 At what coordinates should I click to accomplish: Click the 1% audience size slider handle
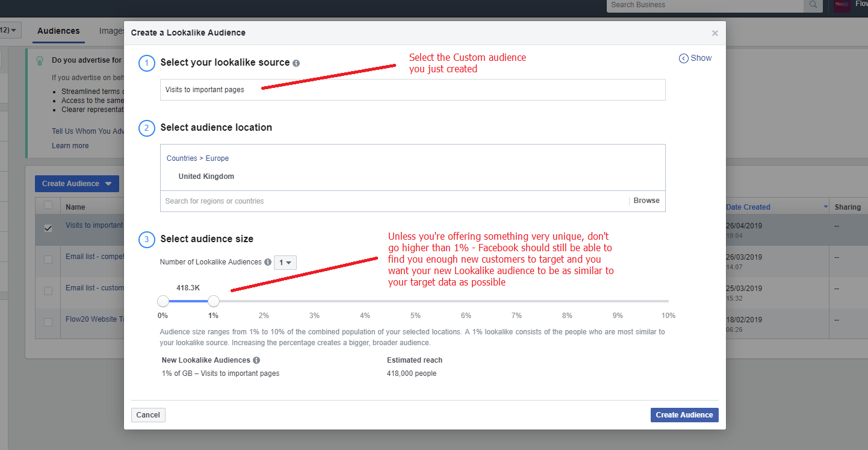213,301
